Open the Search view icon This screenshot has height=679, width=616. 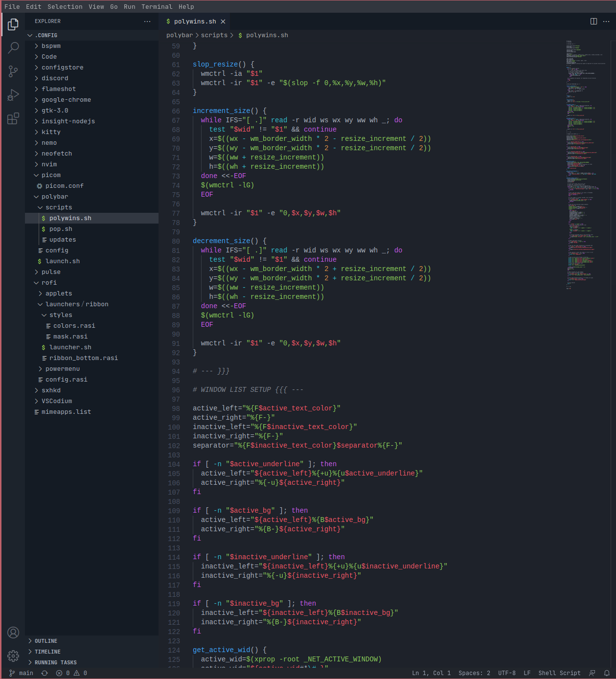[13, 47]
